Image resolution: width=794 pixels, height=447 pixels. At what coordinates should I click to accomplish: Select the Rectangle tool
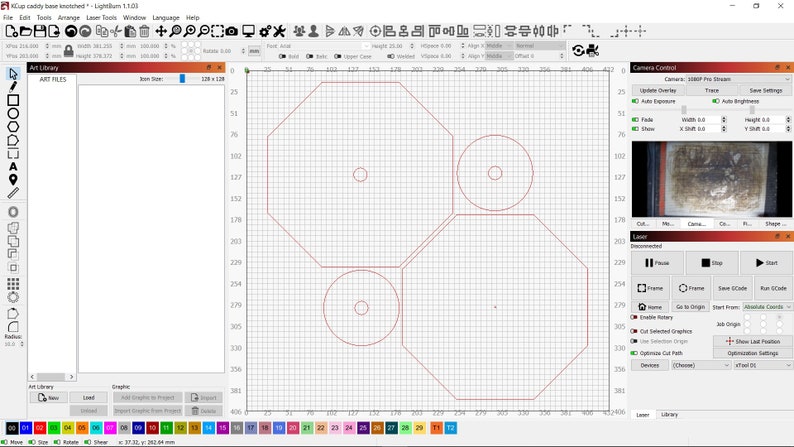tap(13, 100)
